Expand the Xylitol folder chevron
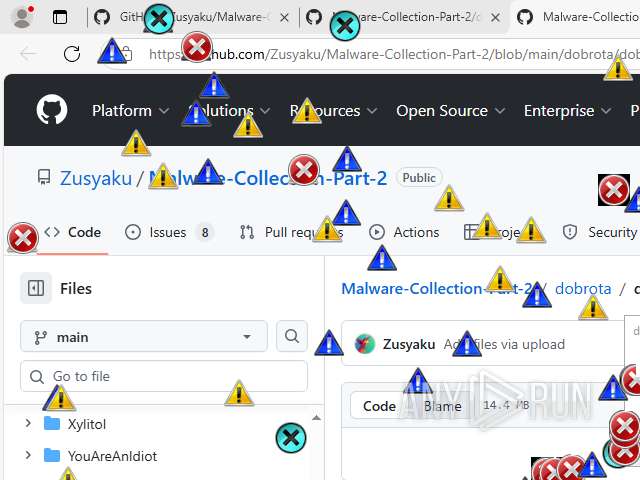This screenshot has height=480, width=640. [28, 423]
